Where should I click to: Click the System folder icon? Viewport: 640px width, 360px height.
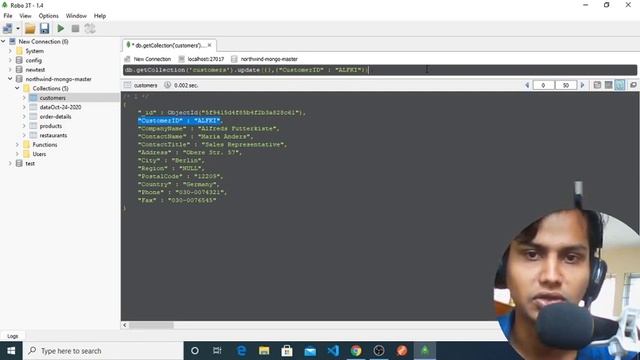[x=19, y=51]
